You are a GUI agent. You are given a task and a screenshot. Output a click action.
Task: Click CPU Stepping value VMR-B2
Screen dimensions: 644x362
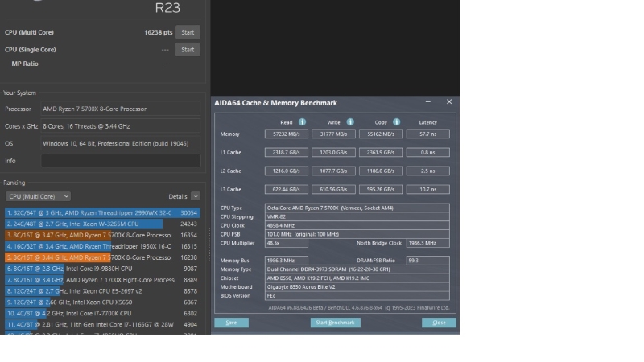[x=357, y=216]
